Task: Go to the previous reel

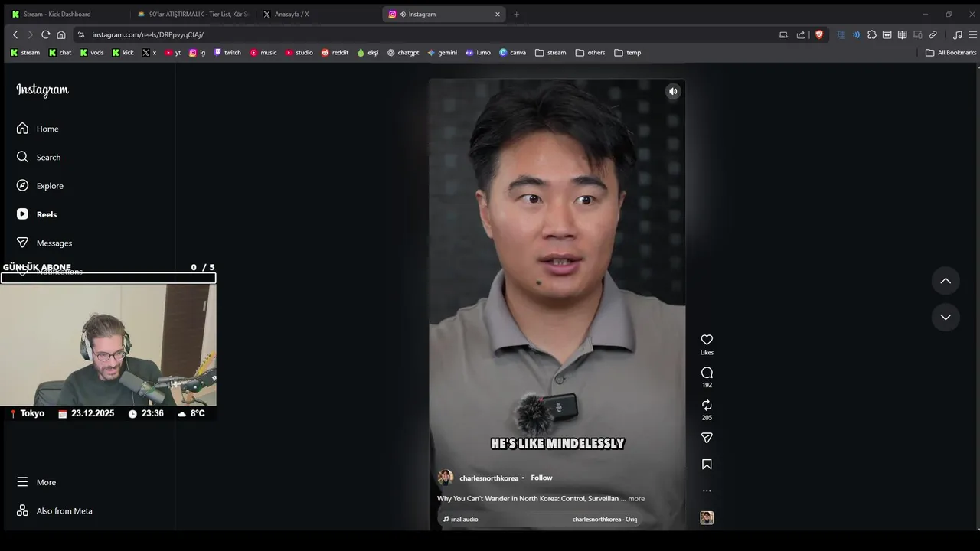Action: click(x=946, y=281)
